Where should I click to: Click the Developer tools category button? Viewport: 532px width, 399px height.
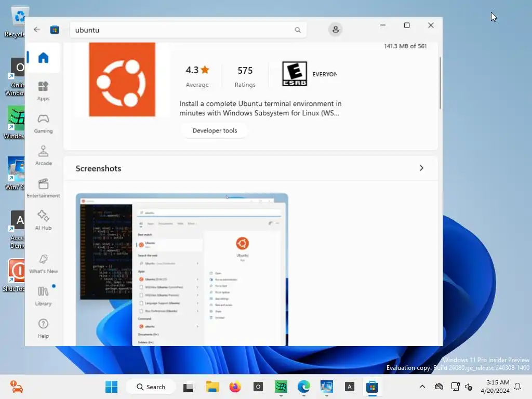tap(215, 130)
